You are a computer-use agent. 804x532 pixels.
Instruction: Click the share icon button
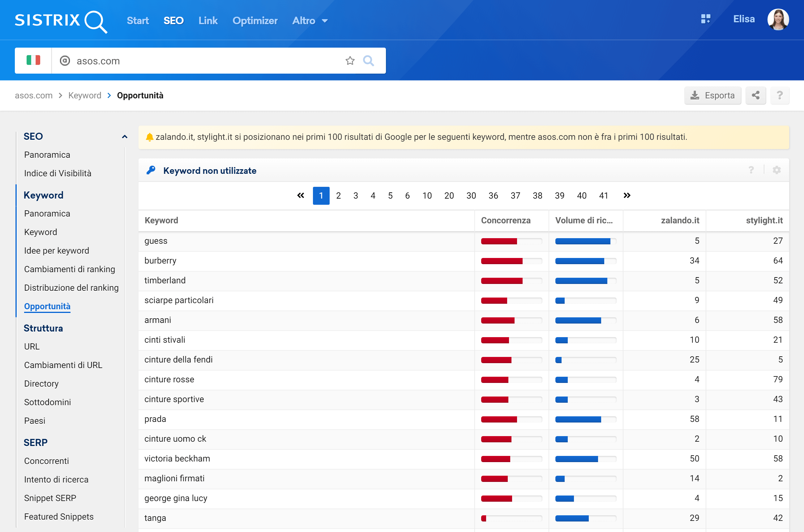(755, 95)
